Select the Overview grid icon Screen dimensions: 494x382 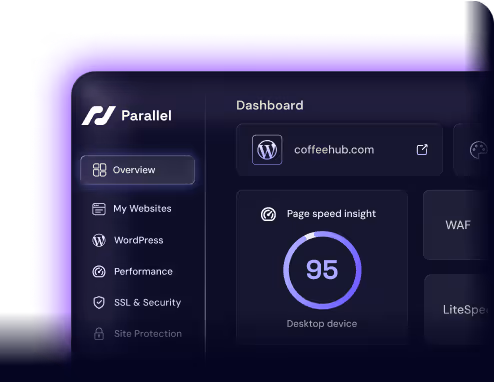tap(99, 170)
